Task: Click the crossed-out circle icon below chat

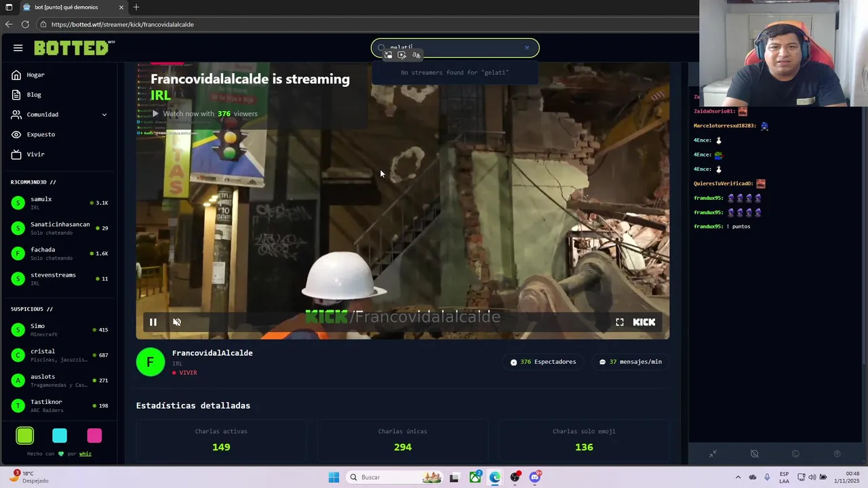Action: click(754, 454)
